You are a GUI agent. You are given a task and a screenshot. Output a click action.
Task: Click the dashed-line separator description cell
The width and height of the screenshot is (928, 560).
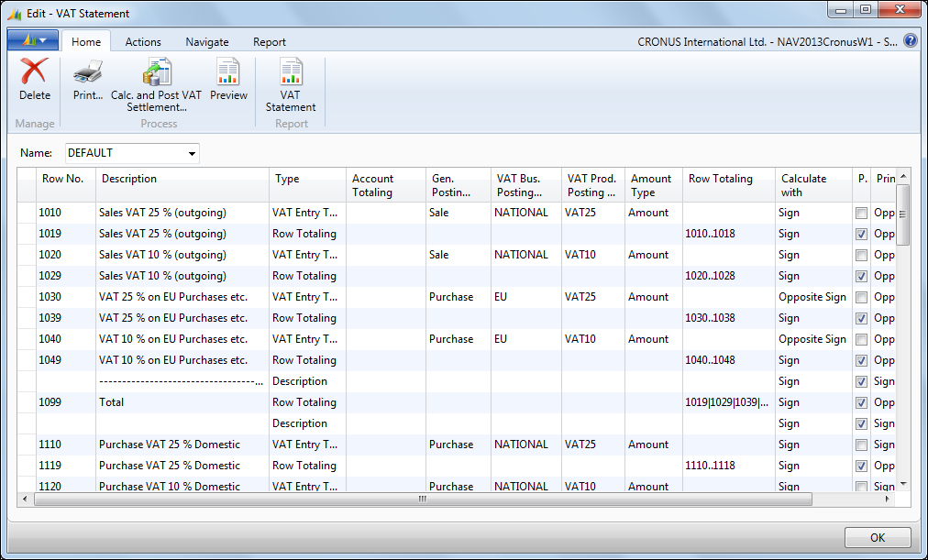pos(182,381)
